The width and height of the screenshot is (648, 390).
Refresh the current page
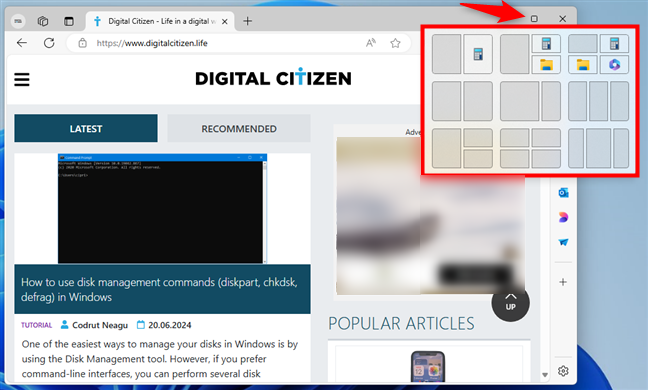[x=49, y=43]
